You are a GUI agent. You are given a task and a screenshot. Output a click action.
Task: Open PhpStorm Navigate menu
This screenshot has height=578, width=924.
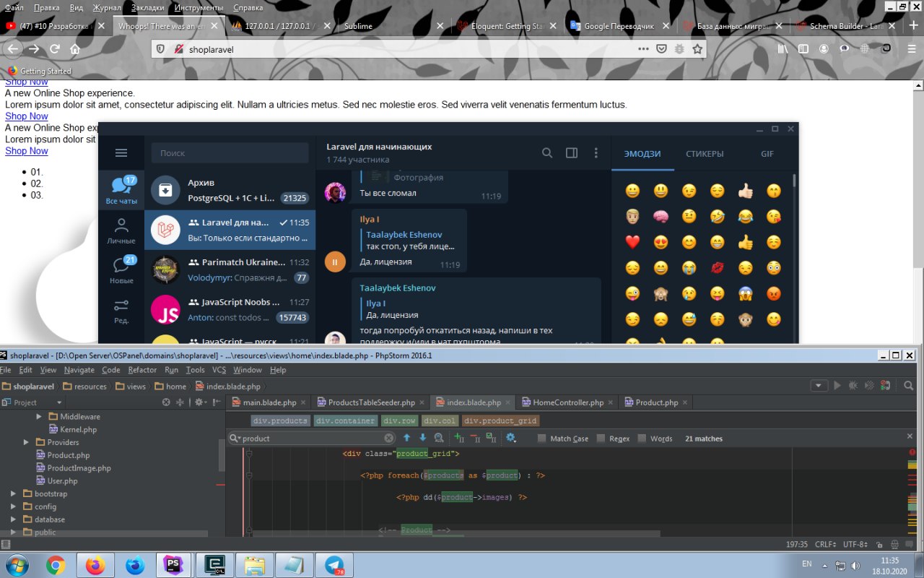(79, 370)
